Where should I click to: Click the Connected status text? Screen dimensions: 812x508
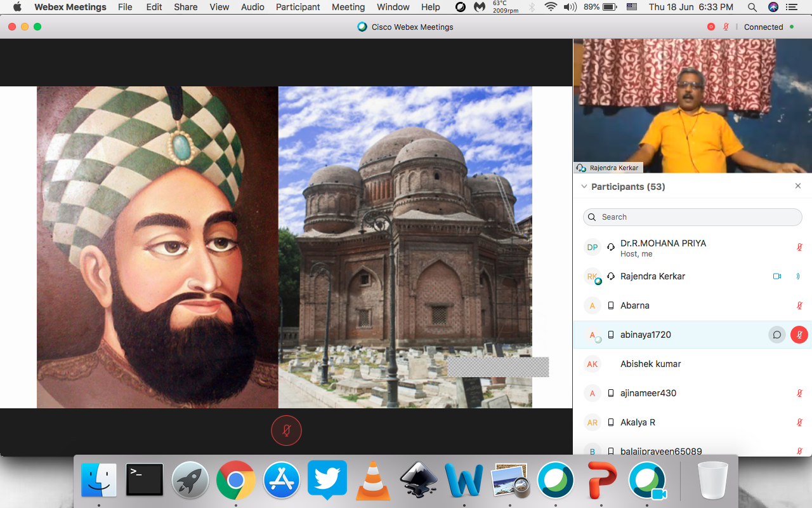(763, 27)
